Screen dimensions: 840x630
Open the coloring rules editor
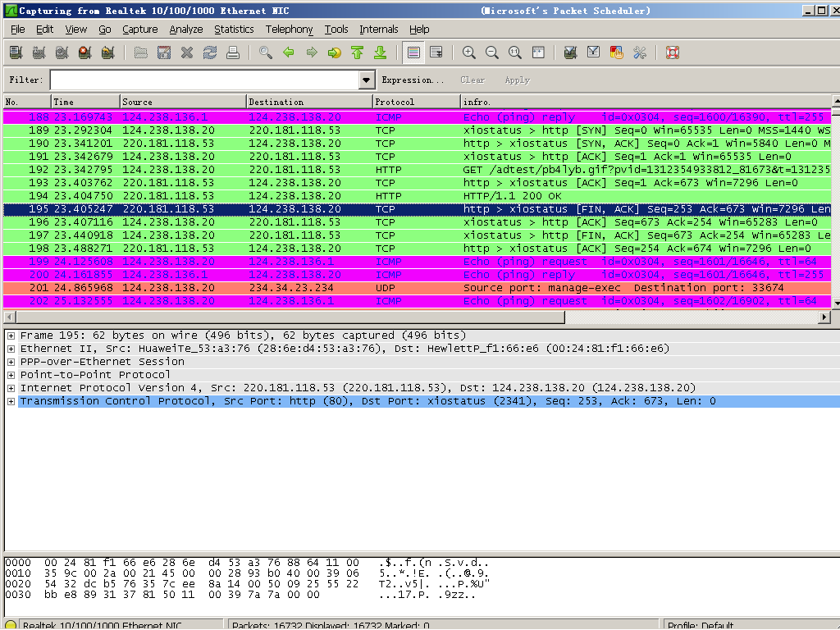[x=617, y=52]
